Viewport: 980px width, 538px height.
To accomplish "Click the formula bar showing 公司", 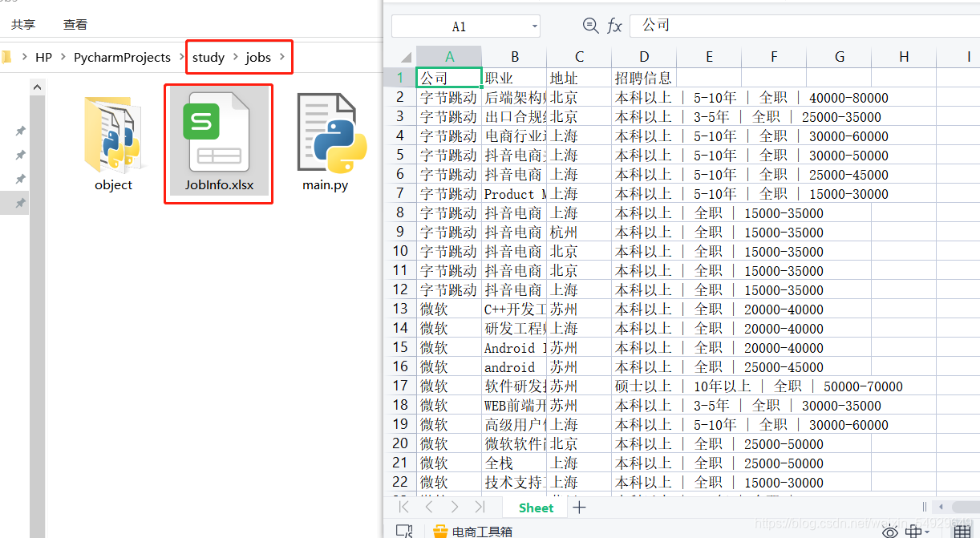I will tap(804, 26).
